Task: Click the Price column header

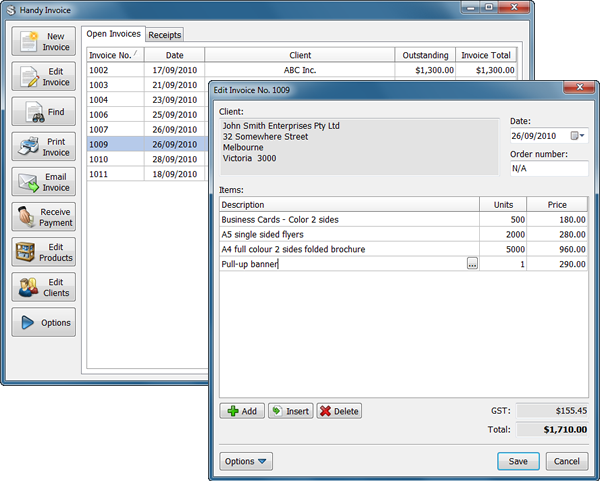Action: click(557, 205)
